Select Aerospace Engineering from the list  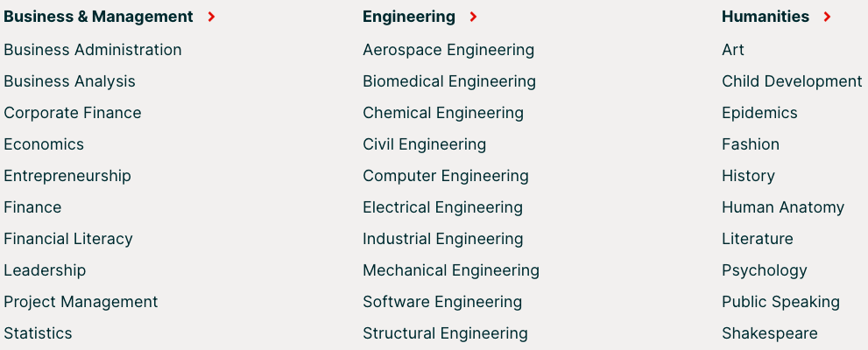[x=448, y=50]
